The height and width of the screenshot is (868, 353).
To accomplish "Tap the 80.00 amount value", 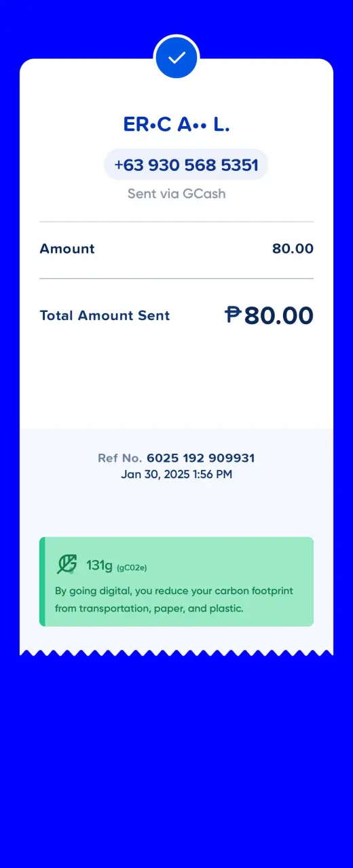I will coord(293,249).
